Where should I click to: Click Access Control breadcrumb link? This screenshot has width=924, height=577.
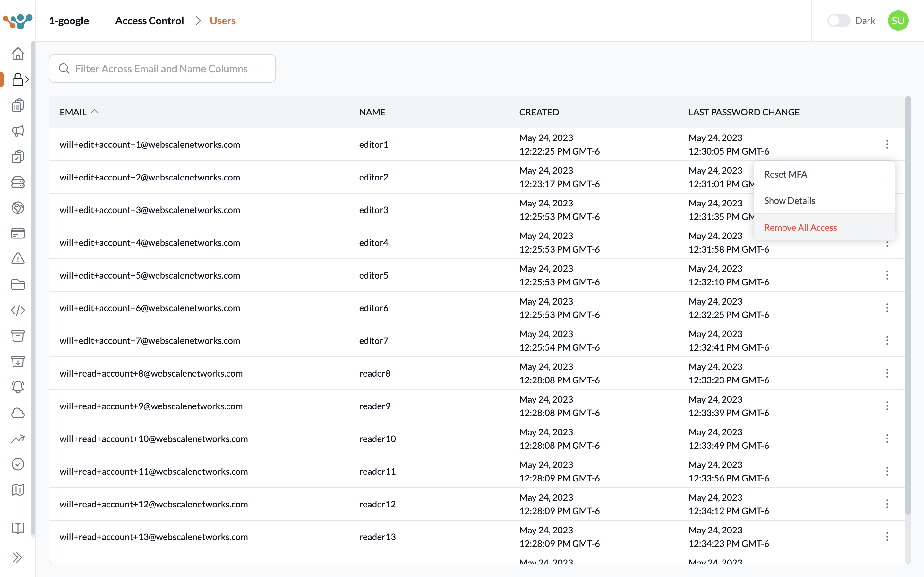tap(149, 21)
